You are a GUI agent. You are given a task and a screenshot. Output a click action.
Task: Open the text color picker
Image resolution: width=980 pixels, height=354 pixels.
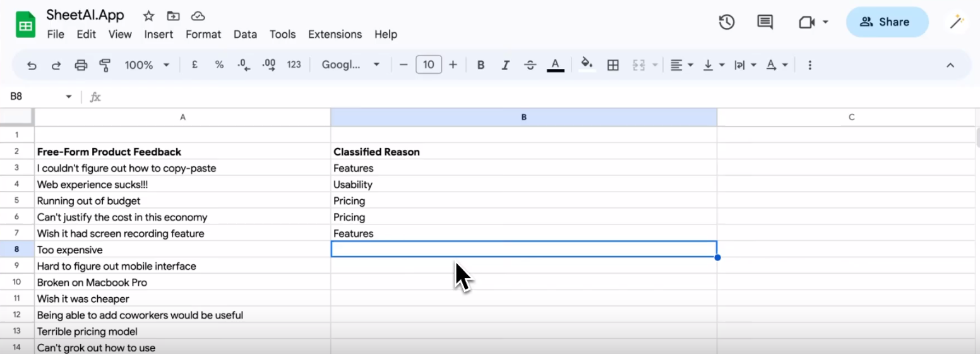point(555,64)
